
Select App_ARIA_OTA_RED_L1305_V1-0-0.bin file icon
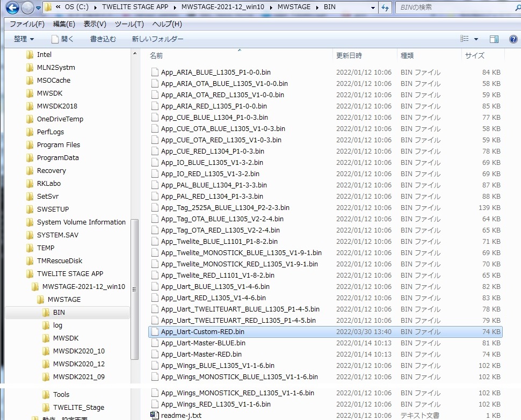[x=155, y=95]
